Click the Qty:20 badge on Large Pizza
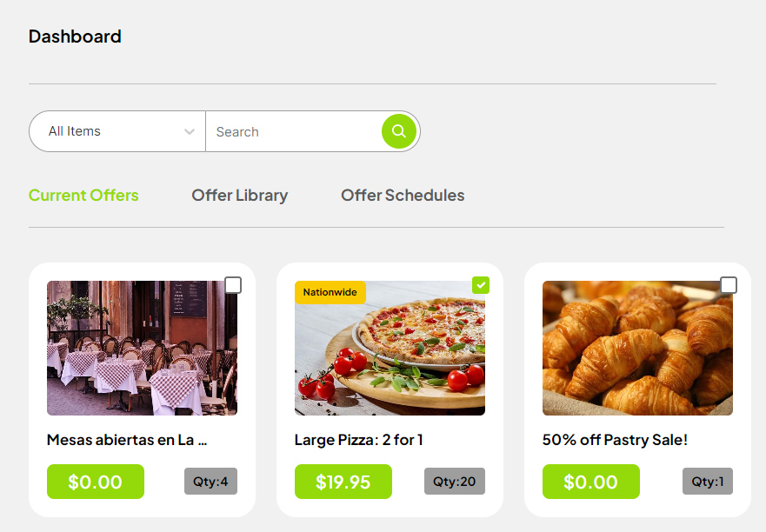The width and height of the screenshot is (766, 532). coord(455,482)
